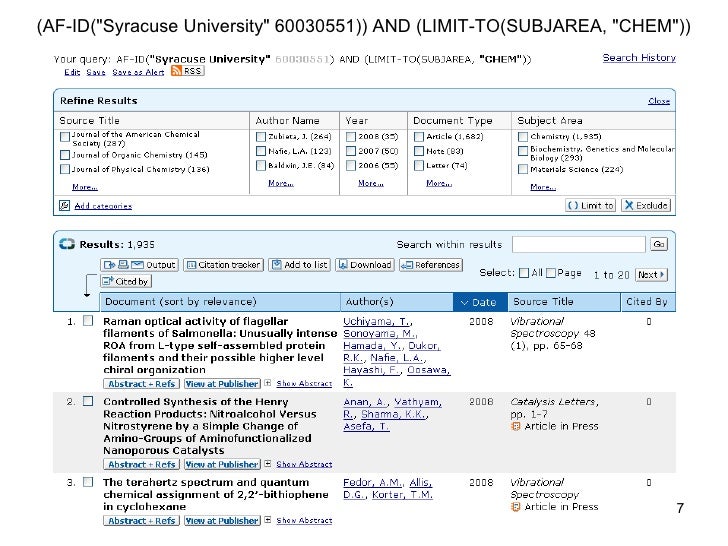
Task: Check Biochemistry, Genetics and Molecular Biology
Action: (523, 150)
